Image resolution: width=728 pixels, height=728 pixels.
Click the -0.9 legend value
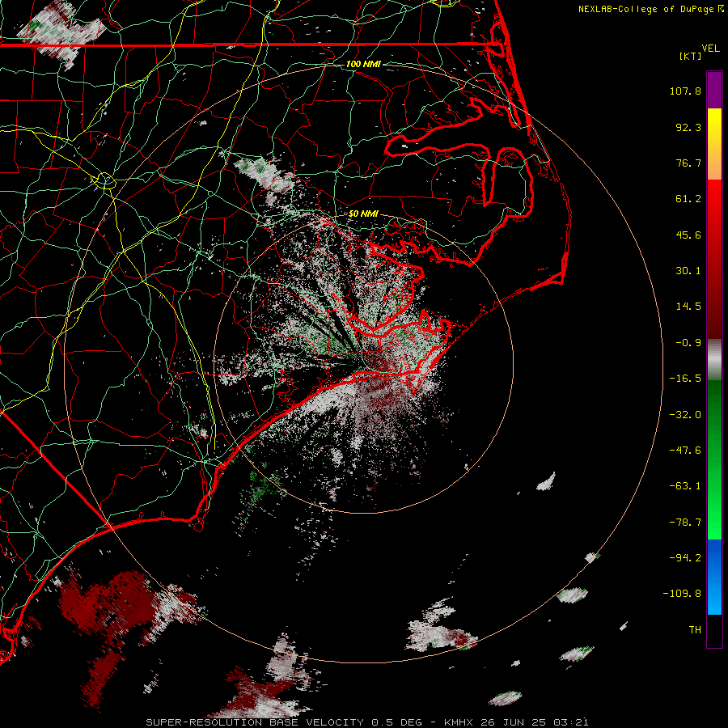688,343
